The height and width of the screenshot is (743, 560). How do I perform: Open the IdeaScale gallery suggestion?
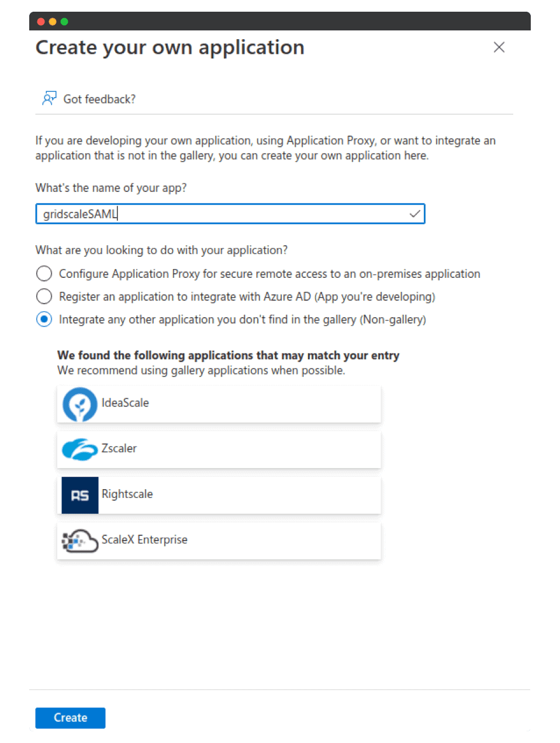(219, 404)
